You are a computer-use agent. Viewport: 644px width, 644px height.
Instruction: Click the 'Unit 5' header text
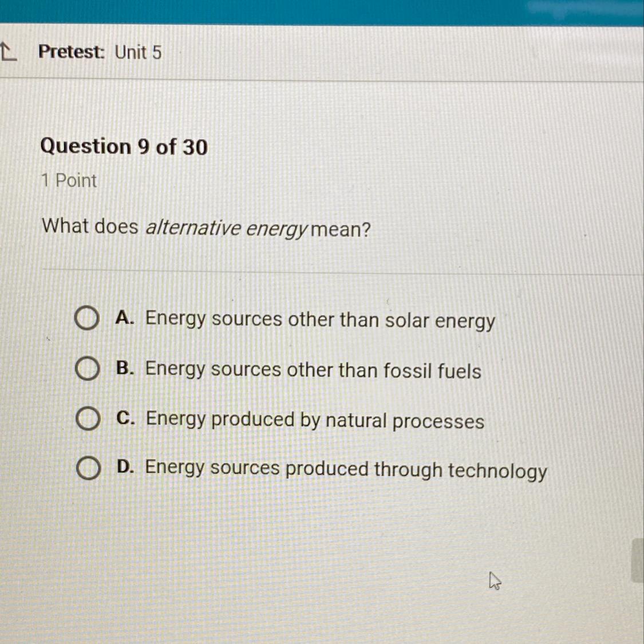138,53
